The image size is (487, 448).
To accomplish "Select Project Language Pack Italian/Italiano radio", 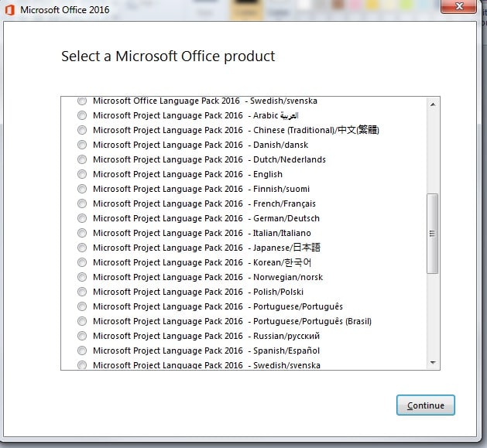I will tap(82, 233).
